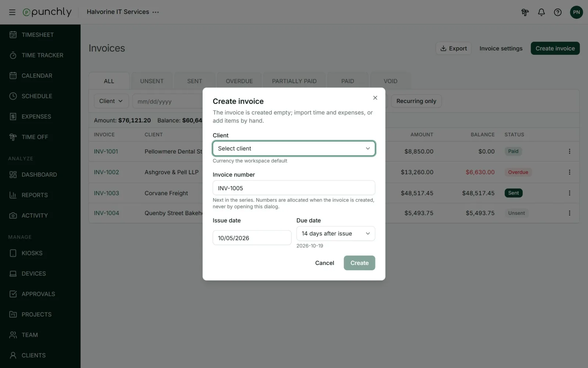Open Reports in the sidebar
This screenshot has height=368, width=588.
(40, 195)
